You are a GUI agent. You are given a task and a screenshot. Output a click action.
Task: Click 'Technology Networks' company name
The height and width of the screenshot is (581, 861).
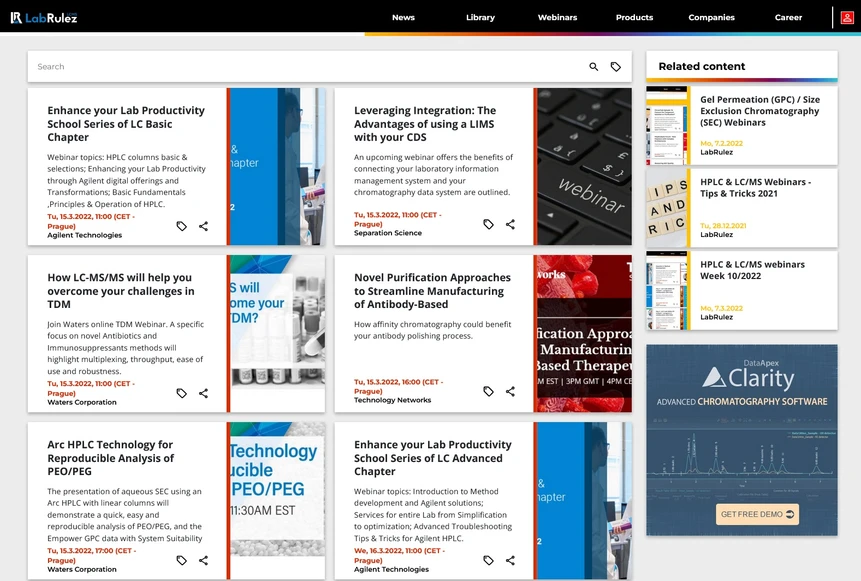pos(392,400)
